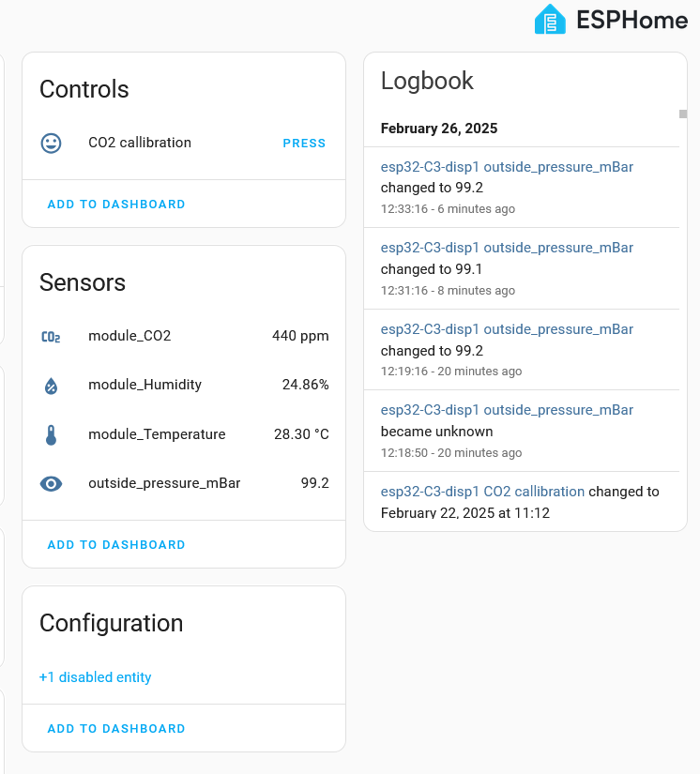Click the smiley icon beside CO2 callibration
The height and width of the screenshot is (774, 700).
pos(51,144)
